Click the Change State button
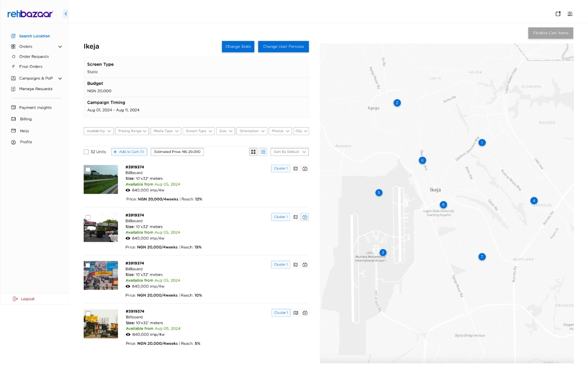Screen dimensions: 588x377 [238, 47]
